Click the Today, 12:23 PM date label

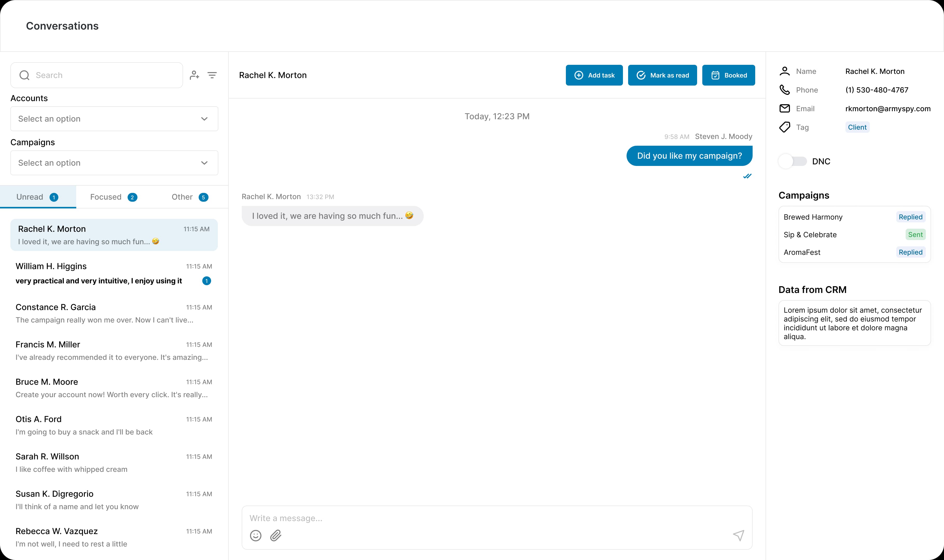[497, 116]
